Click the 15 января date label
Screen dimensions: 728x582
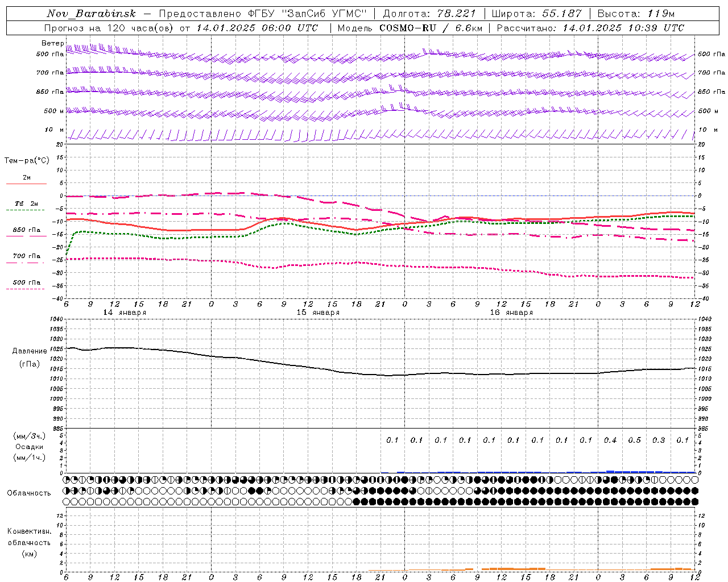tap(318, 313)
